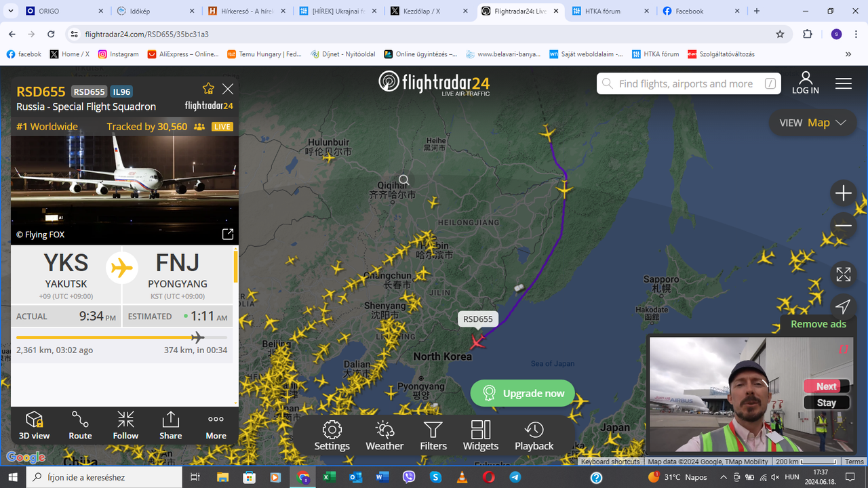Image resolution: width=868 pixels, height=488 pixels.
Task: Click FNJ arrival airport code
Action: point(178,263)
